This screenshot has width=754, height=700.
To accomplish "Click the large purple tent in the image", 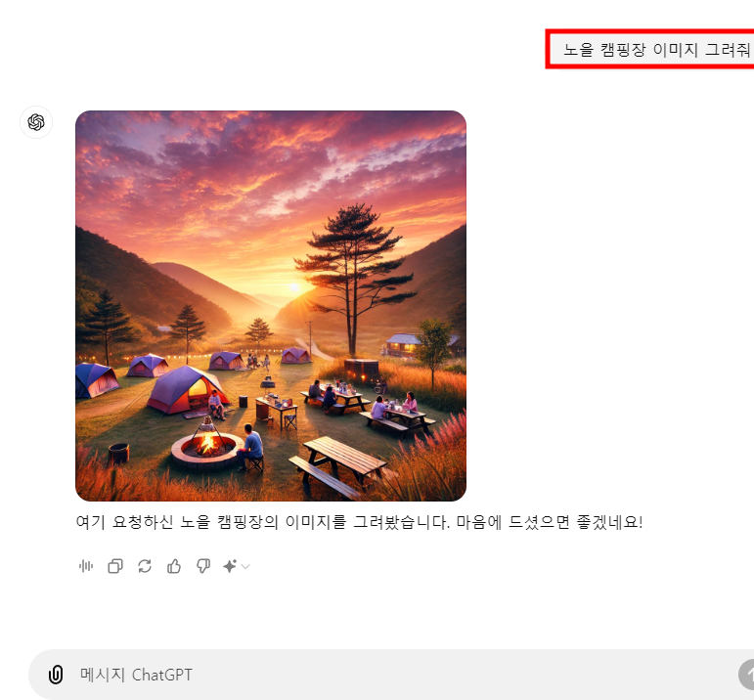I will click(x=186, y=390).
